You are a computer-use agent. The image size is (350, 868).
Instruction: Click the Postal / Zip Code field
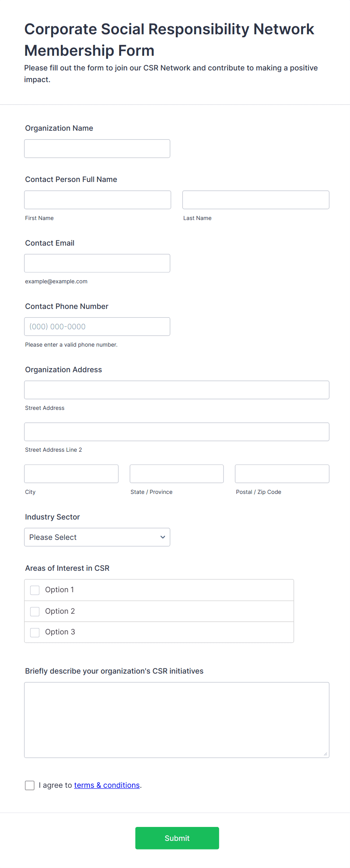tap(282, 474)
